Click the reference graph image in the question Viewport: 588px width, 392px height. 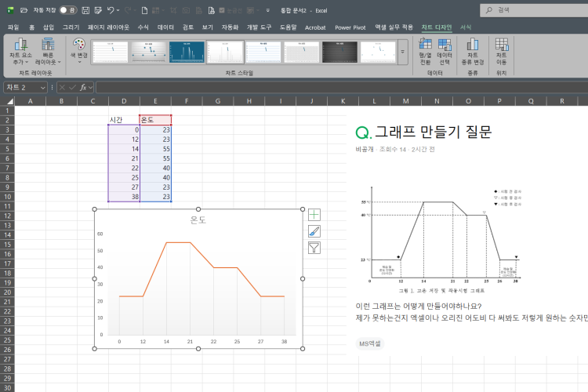pos(442,238)
